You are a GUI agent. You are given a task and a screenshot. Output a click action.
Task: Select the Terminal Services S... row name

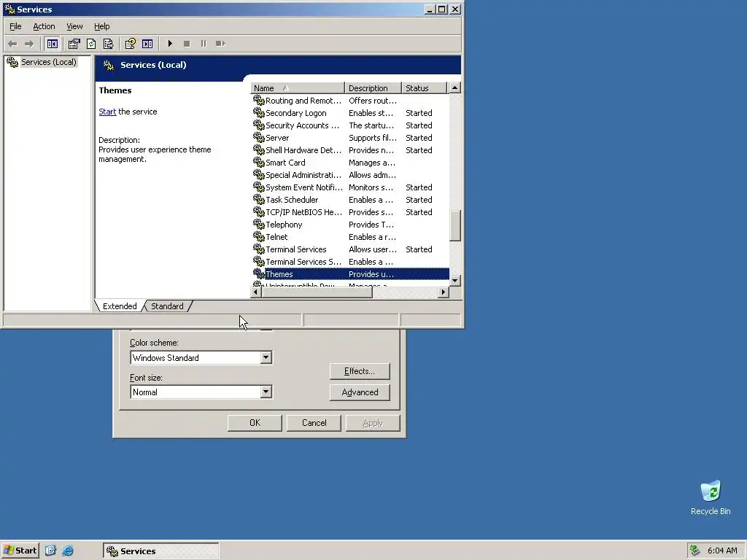point(303,262)
